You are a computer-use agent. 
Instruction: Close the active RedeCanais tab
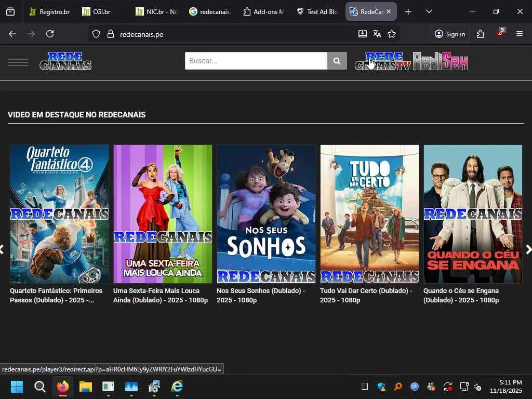tap(389, 11)
